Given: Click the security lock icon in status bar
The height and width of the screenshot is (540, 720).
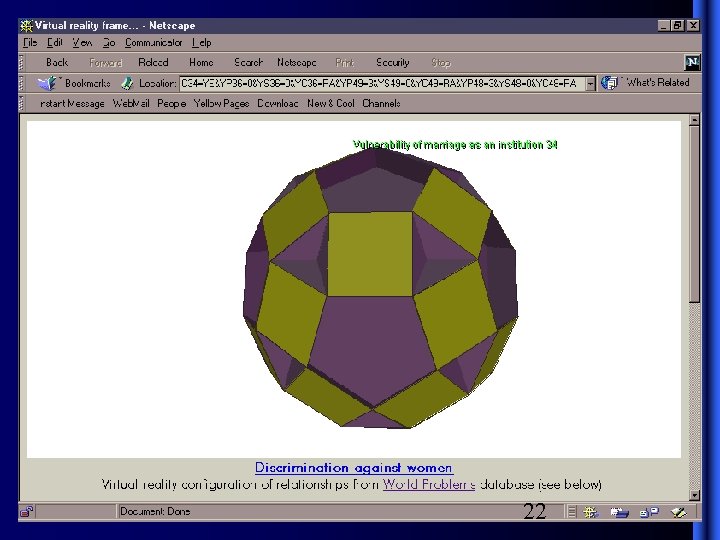Looking at the screenshot, I should (x=27, y=512).
